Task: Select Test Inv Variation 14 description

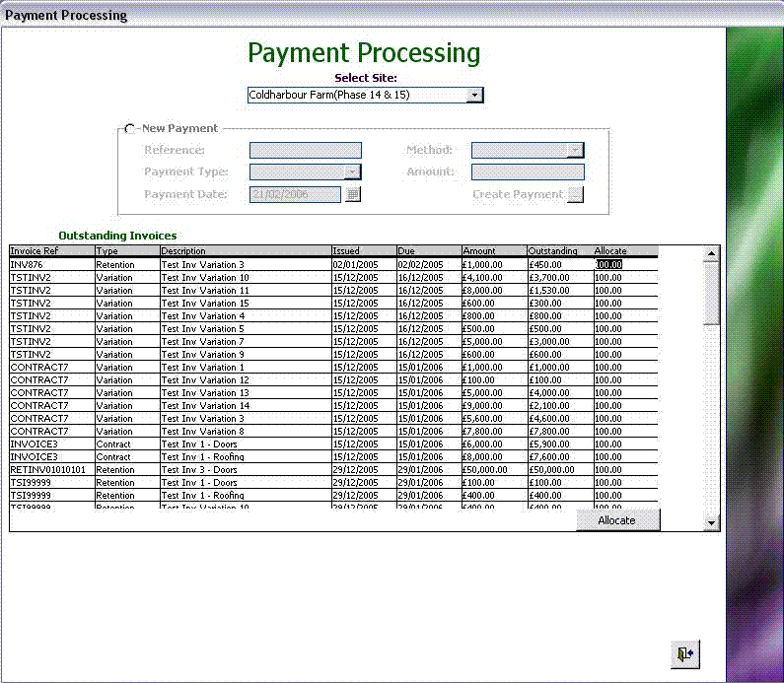Action: tap(205, 406)
